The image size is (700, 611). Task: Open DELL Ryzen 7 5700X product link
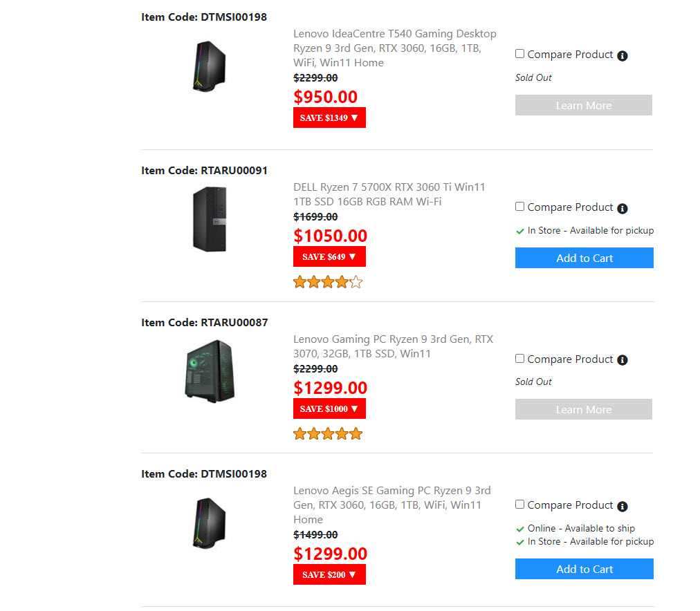coord(389,194)
